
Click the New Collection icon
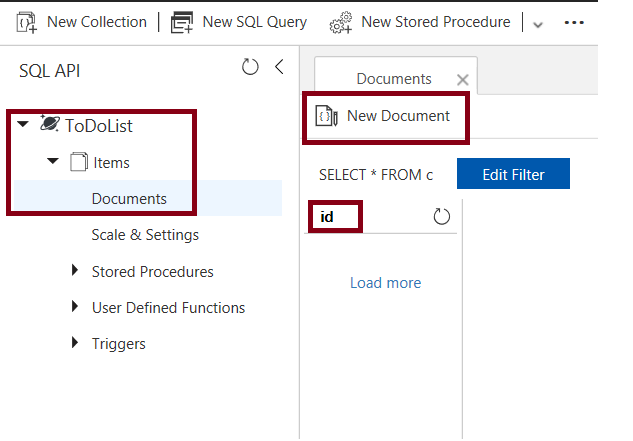click(27, 21)
